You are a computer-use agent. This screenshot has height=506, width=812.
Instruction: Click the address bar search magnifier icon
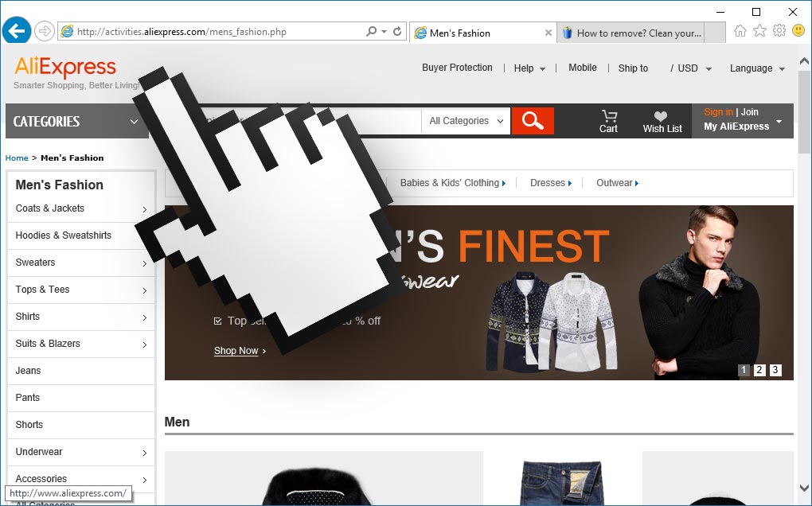(371, 32)
